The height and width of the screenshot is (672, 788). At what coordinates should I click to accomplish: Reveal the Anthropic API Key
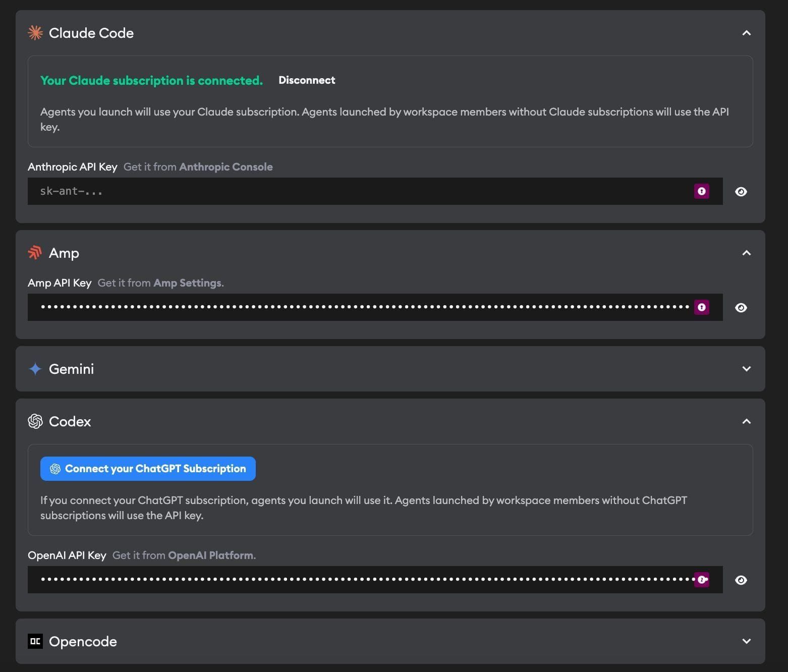tap(741, 191)
